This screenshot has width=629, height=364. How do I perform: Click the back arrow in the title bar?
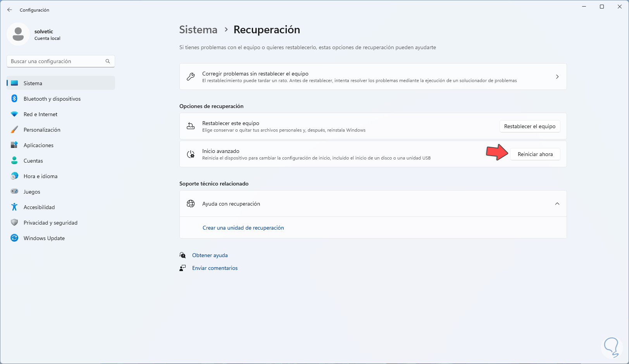[10, 10]
